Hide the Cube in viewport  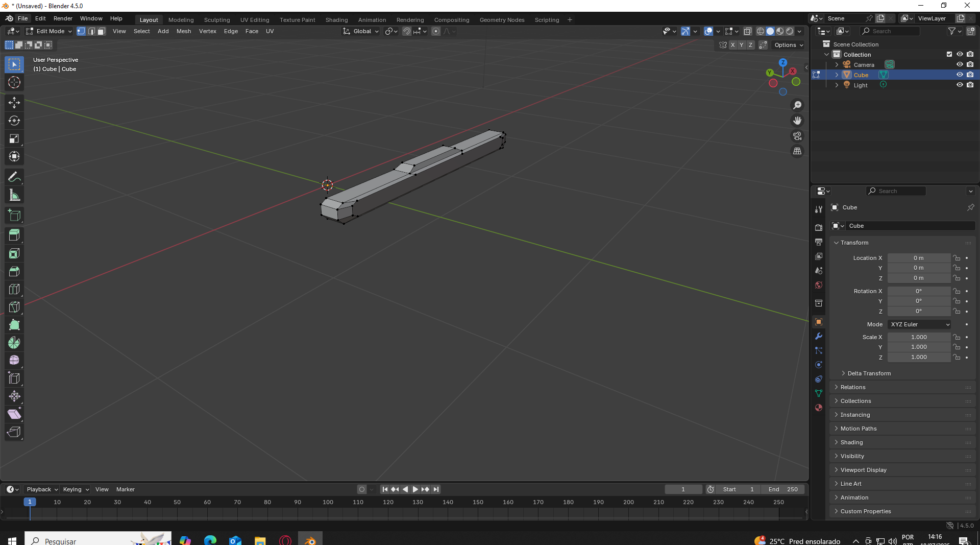point(960,75)
